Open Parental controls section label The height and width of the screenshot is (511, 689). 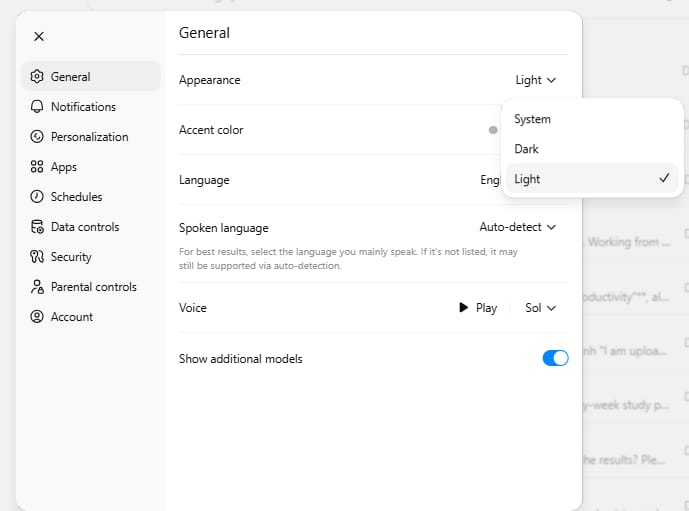coord(94,287)
